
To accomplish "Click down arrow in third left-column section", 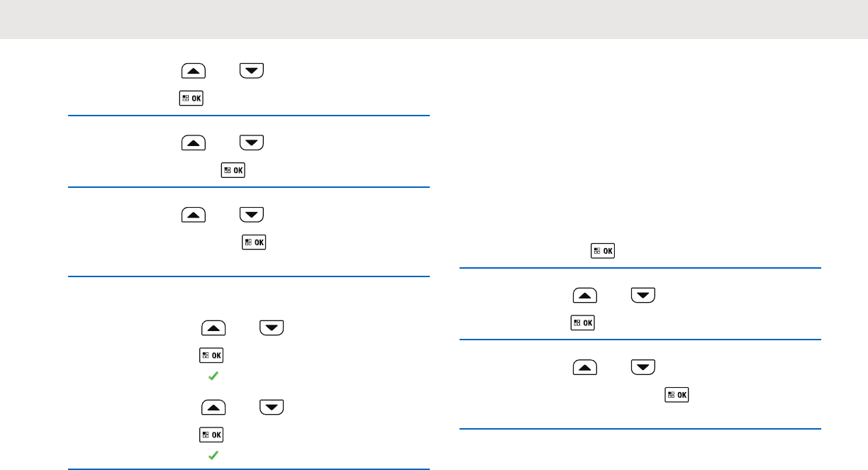I will pos(251,214).
